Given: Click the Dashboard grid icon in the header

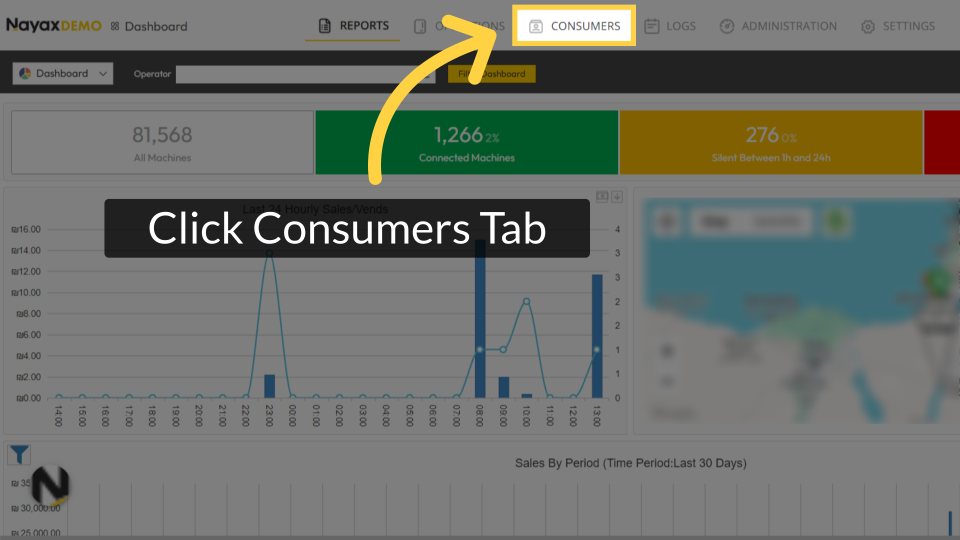Looking at the screenshot, I should [114, 26].
